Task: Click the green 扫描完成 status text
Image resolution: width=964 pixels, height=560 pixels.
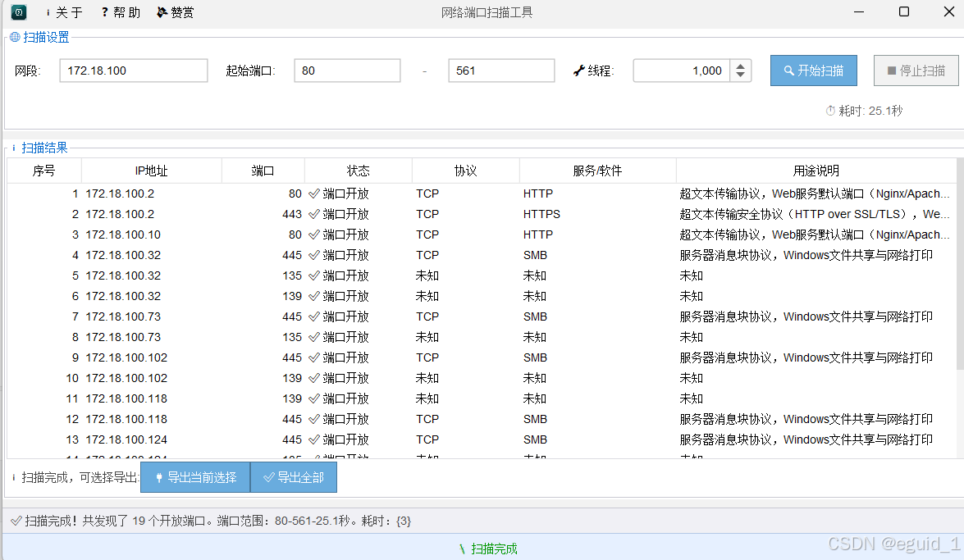Action: click(x=494, y=549)
